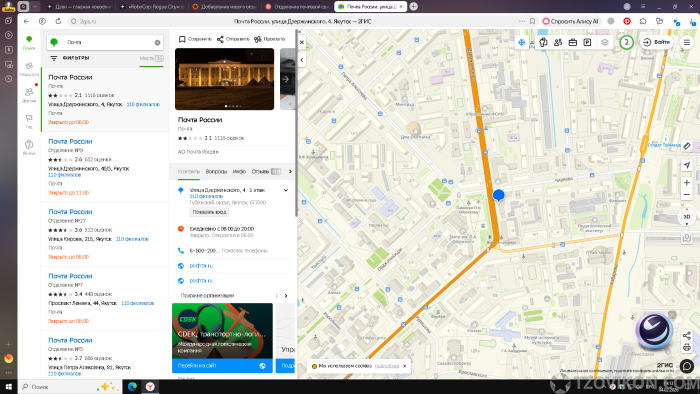Close the organization card with the X
The image size is (700, 394).
click(x=302, y=42)
